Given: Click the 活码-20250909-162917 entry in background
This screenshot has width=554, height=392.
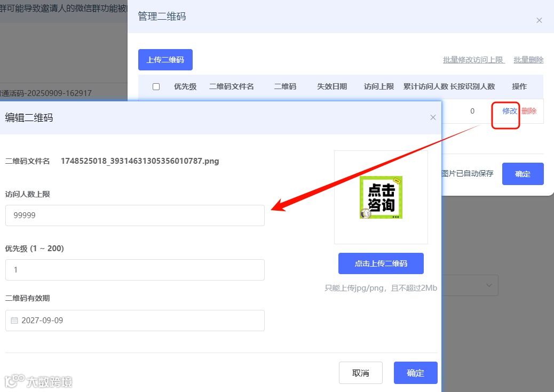Looking at the screenshot, I should [46, 93].
